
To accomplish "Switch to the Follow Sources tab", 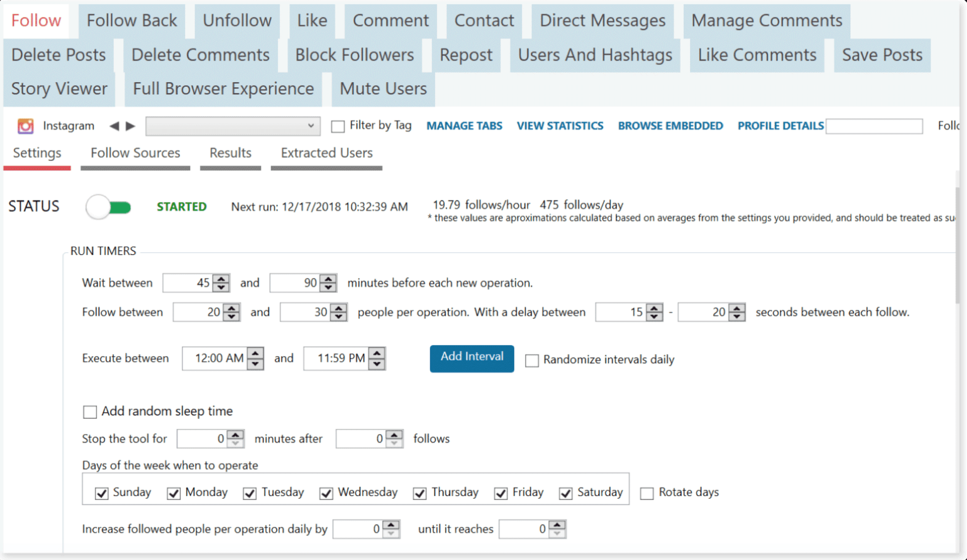I will 134,153.
